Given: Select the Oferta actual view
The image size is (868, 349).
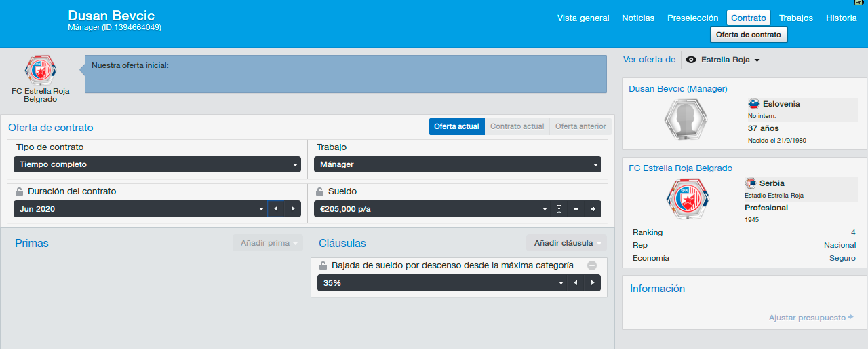Looking at the screenshot, I should tap(457, 126).
